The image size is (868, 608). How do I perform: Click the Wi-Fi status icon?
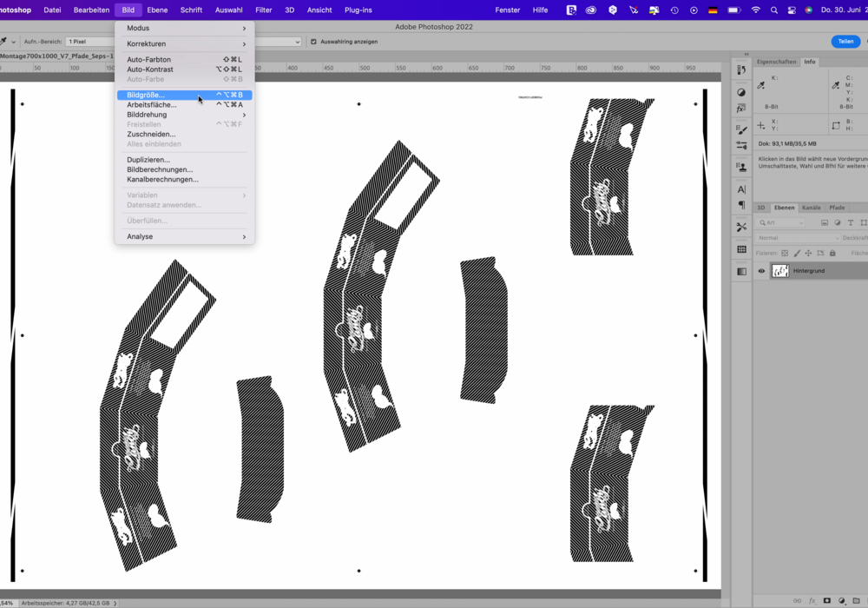(756, 10)
